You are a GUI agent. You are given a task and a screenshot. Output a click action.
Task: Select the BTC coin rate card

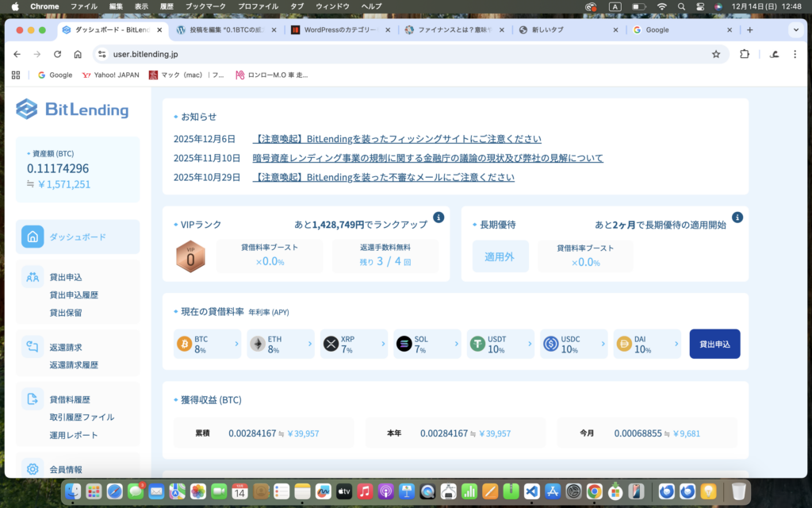(207, 344)
